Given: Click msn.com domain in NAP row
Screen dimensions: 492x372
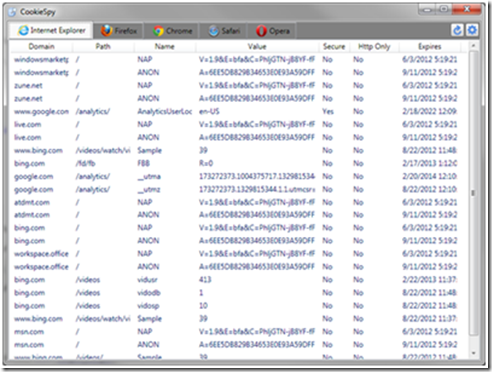Looking at the screenshot, I should click(28, 332).
